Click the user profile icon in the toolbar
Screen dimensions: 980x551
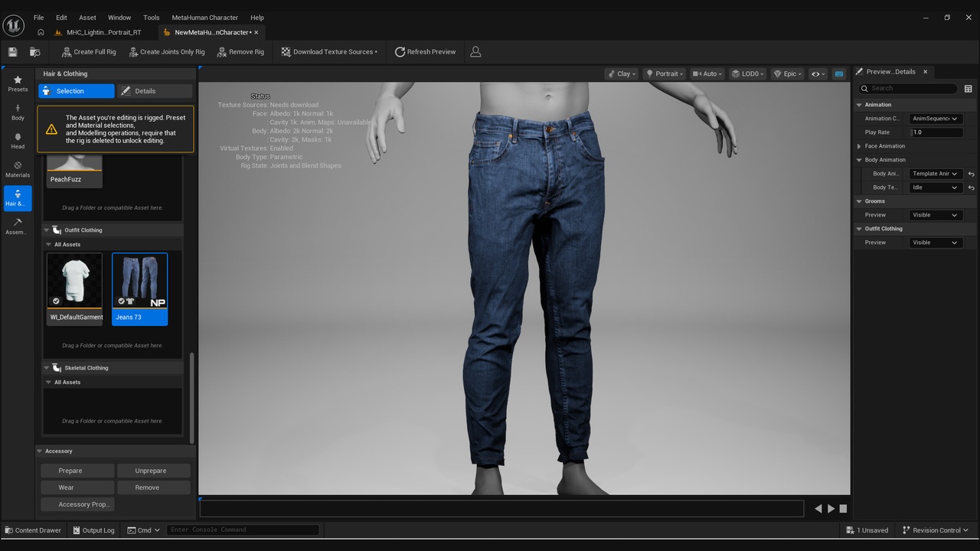tap(475, 52)
